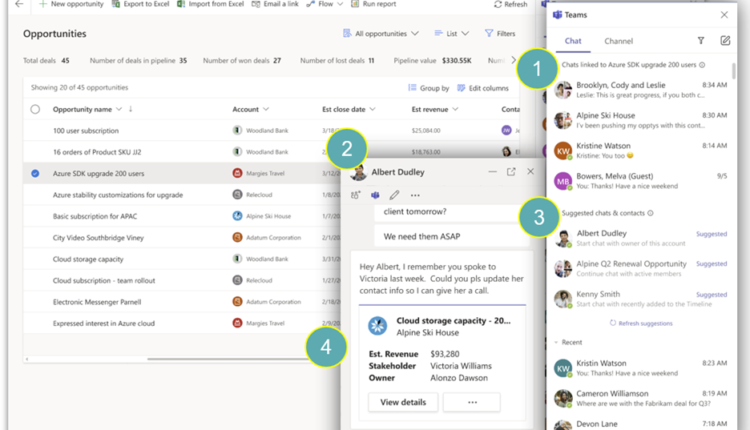
Task: Pop out the Albert Dudley chat window
Action: click(511, 172)
